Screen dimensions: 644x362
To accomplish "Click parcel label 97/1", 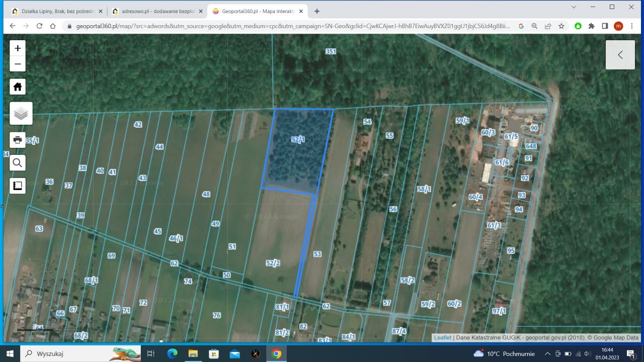I will 499,311.
